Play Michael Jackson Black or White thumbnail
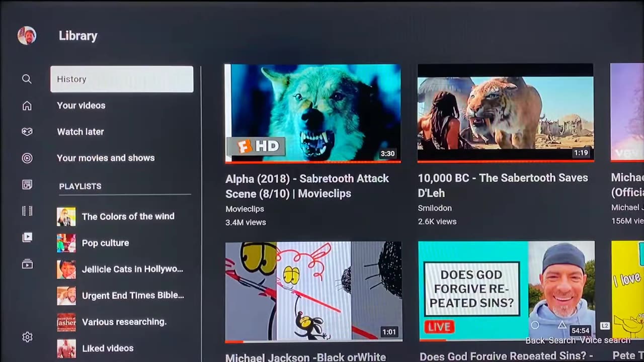This screenshot has height=362, width=644. click(x=313, y=291)
